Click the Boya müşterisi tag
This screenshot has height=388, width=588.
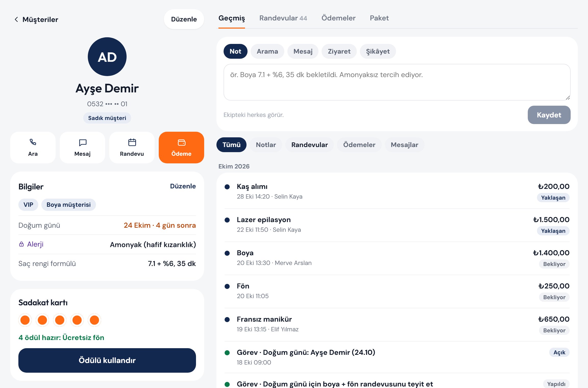tap(69, 205)
